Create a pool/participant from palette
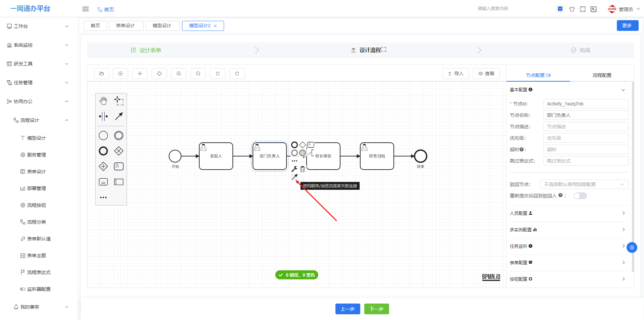This screenshot has width=644, height=320. [x=119, y=182]
